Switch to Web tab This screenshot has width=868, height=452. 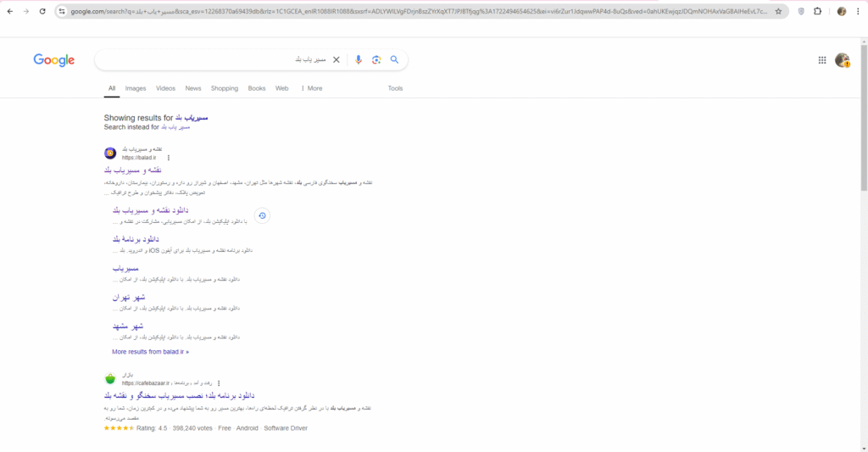pos(281,88)
